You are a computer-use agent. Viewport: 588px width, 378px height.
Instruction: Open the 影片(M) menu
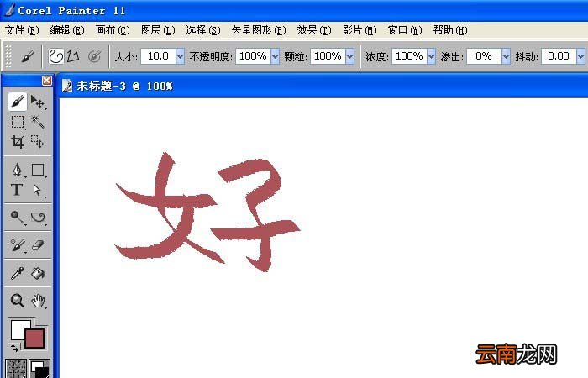tap(360, 30)
